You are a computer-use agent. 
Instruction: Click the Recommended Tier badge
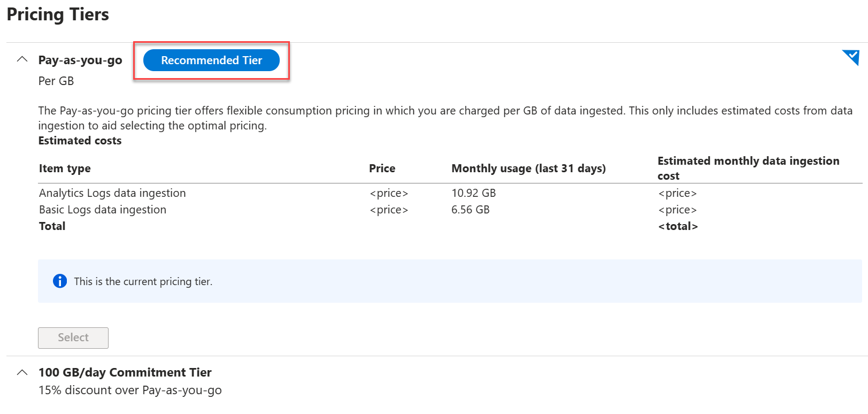[x=211, y=60]
